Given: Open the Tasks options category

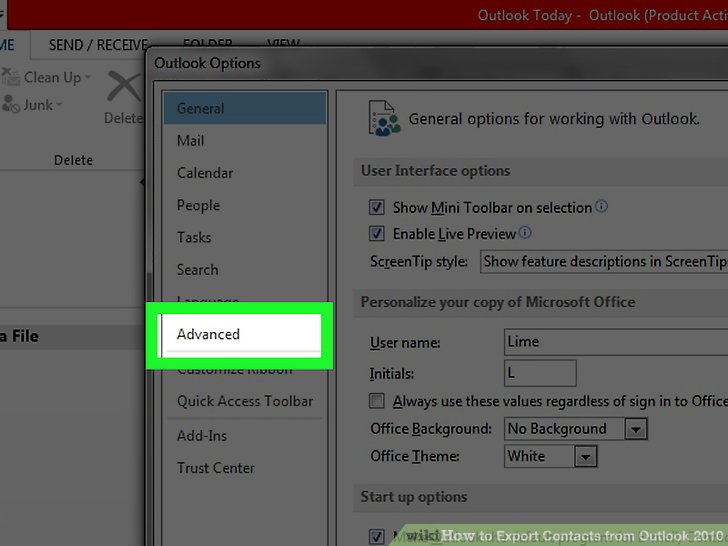Looking at the screenshot, I should click(245, 237).
